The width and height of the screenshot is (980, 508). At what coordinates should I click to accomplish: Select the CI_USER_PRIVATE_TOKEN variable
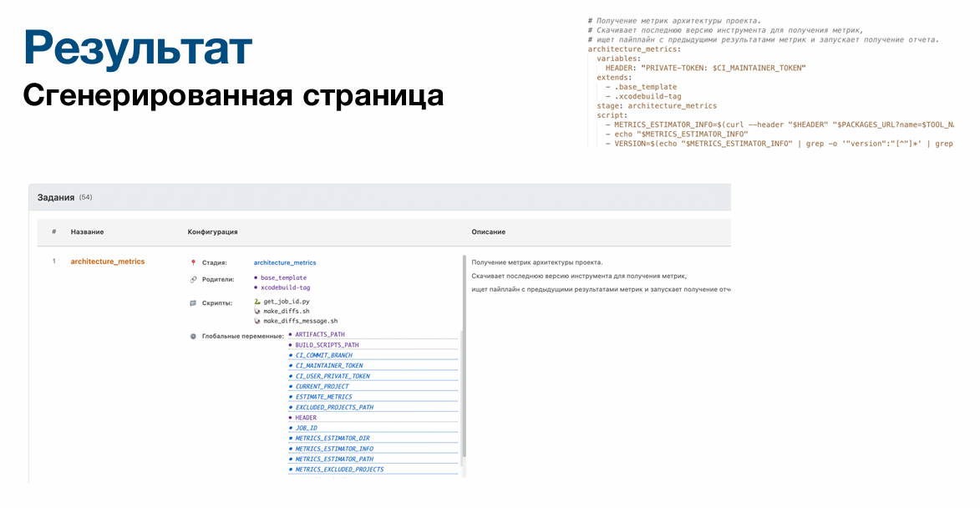coord(333,376)
